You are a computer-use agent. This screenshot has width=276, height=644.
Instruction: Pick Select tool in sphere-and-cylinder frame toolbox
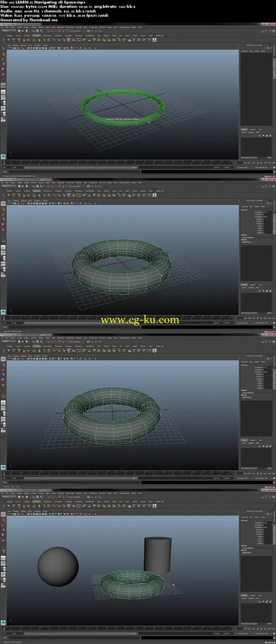tap(3, 514)
